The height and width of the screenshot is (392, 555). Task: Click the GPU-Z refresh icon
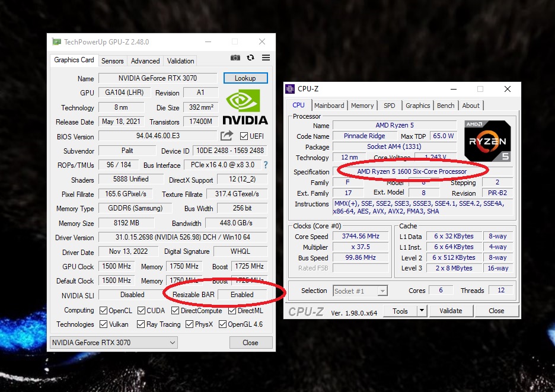[x=251, y=58]
